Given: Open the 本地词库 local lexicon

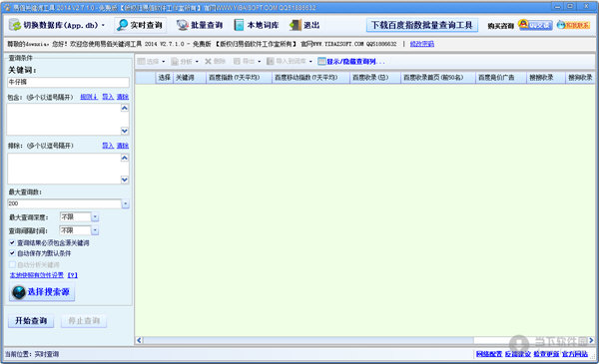Looking at the screenshot, I should tap(256, 25).
